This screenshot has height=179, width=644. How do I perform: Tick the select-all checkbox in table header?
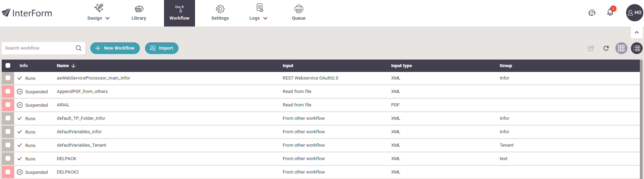click(x=8, y=65)
